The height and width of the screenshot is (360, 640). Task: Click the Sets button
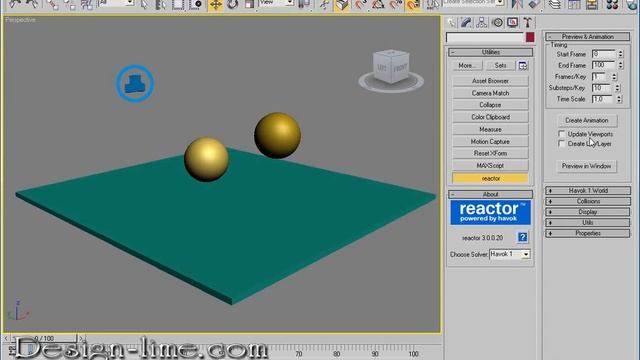click(x=500, y=66)
